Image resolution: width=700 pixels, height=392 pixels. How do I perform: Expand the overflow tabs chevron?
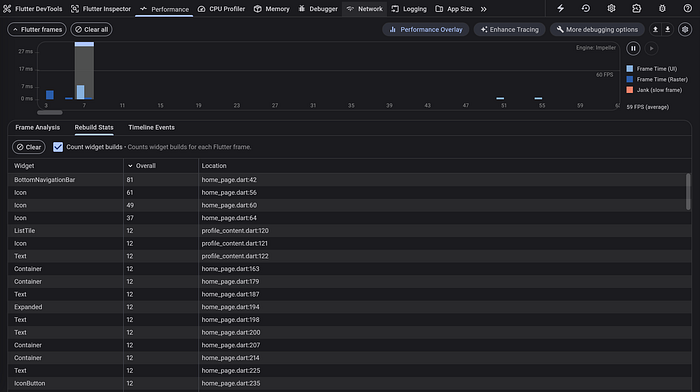coord(483,9)
